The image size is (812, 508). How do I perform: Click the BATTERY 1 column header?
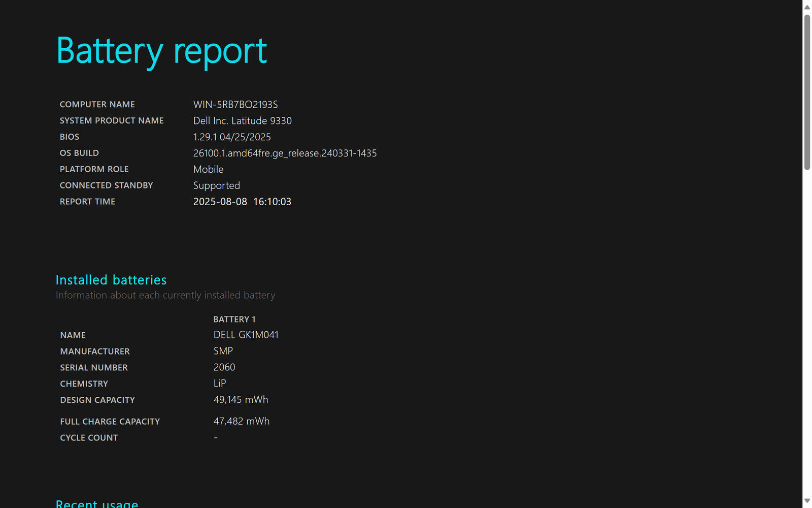tap(234, 320)
